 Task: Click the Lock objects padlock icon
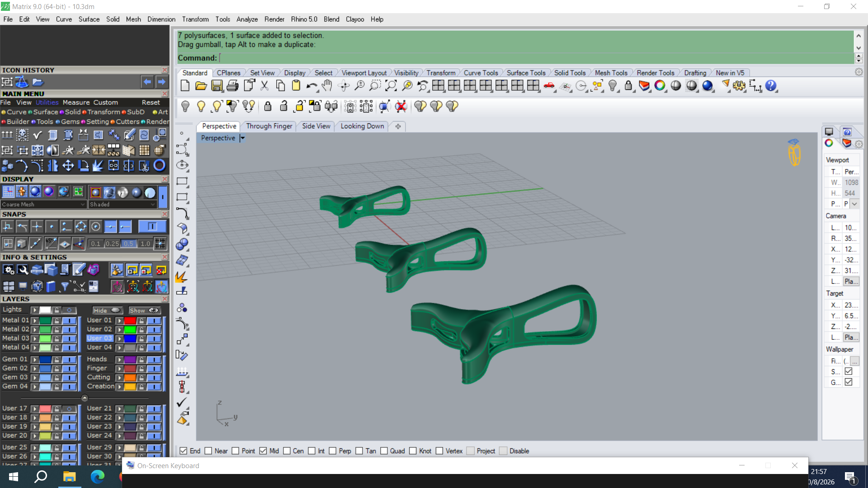(268, 107)
